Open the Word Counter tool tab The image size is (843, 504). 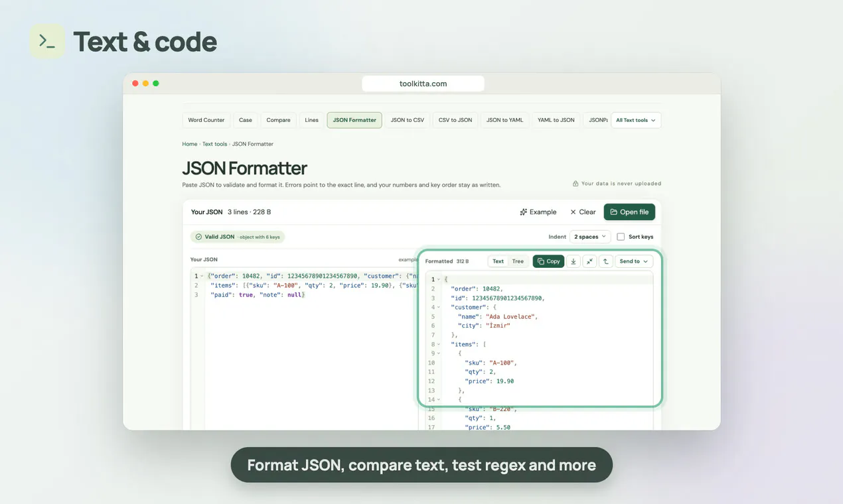pos(206,120)
